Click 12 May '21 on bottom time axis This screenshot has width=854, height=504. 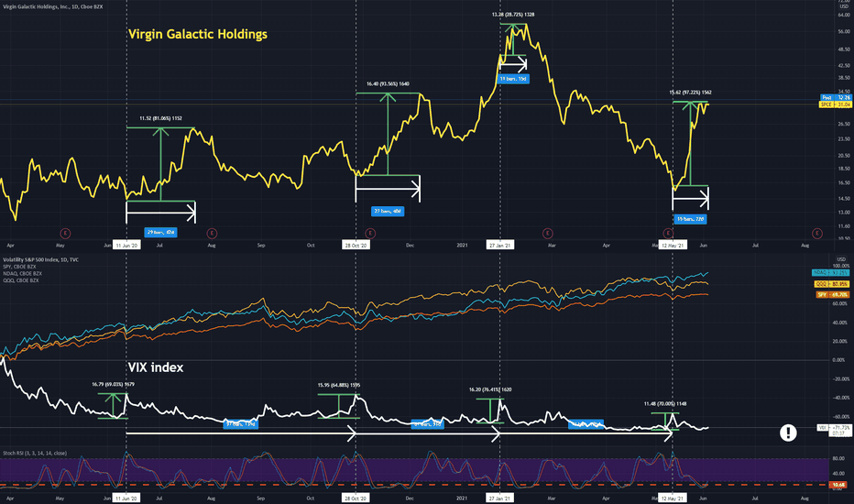pos(673,498)
